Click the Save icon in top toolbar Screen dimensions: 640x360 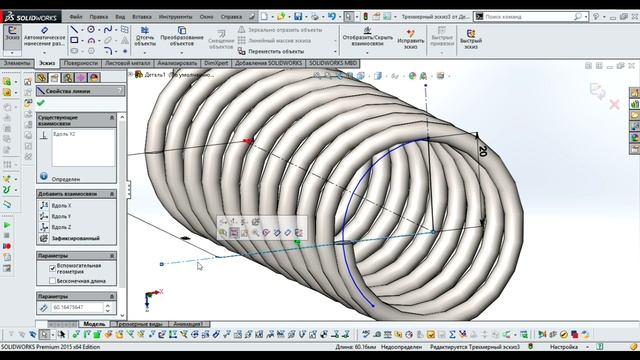click(298, 16)
